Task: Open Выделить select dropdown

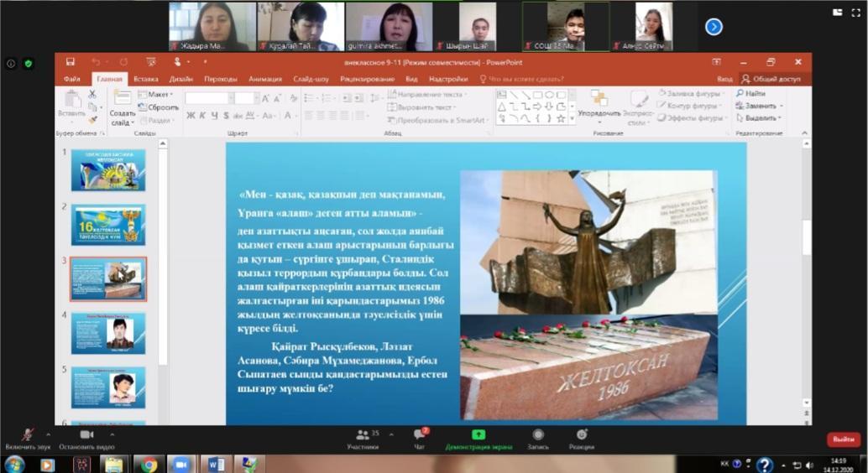Action: coord(758,118)
